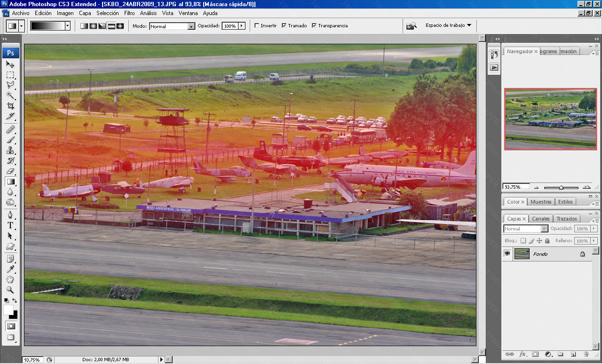Open the gradient picker dropdown arrow
The width and height of the screenshot is (602, 364).
click(x=68, y=26)
